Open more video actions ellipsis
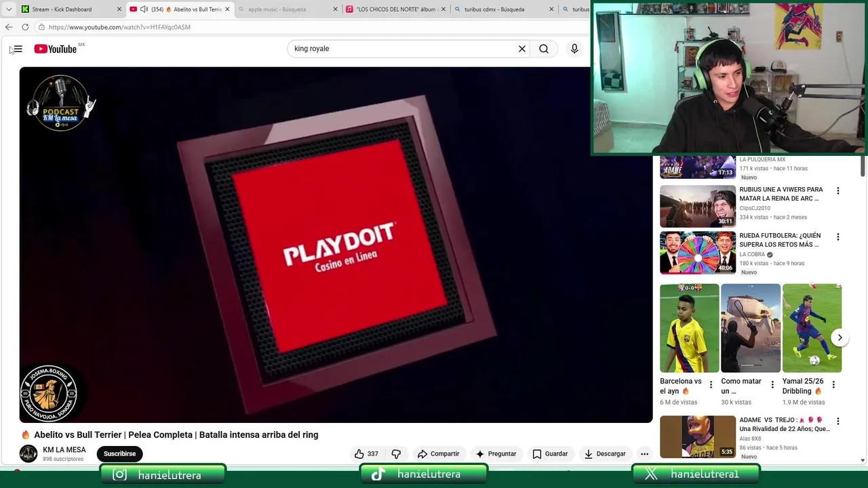868x488 pixels. 644,454
